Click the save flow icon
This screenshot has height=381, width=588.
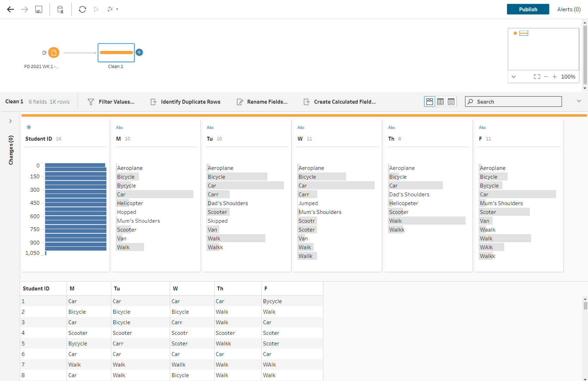39,10
